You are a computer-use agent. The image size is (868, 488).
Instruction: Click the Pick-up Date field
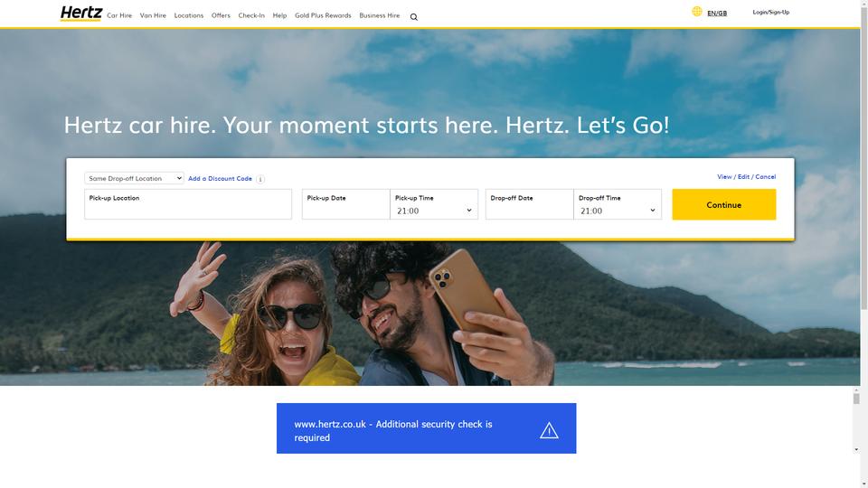click(346, 204)
